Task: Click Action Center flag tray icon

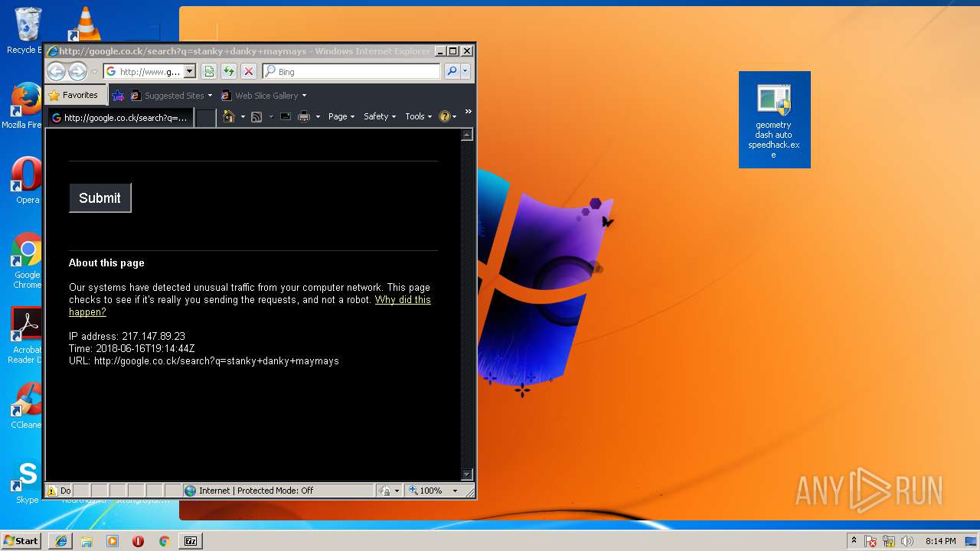Action: coord(871,541)
